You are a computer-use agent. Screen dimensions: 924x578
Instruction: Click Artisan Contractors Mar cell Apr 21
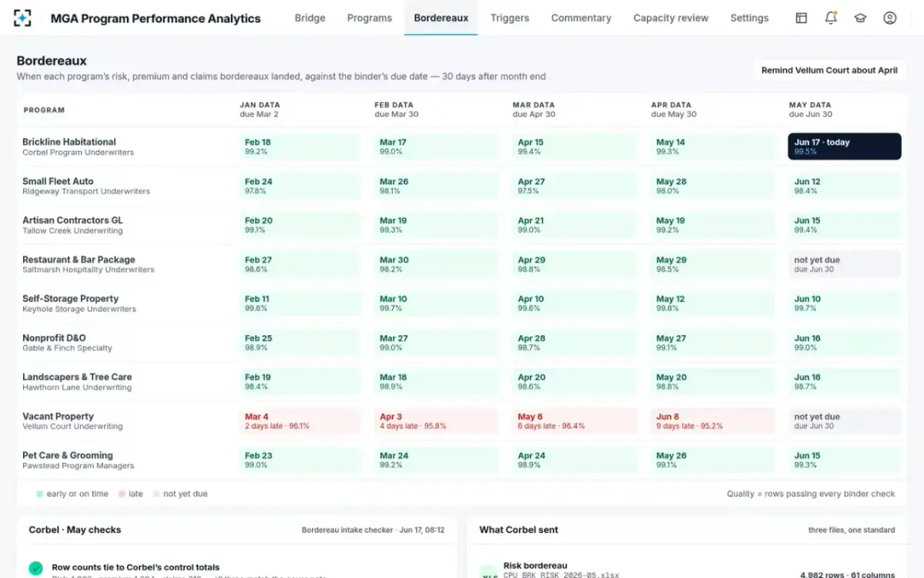pyautogui.click(x=574, y=225)
